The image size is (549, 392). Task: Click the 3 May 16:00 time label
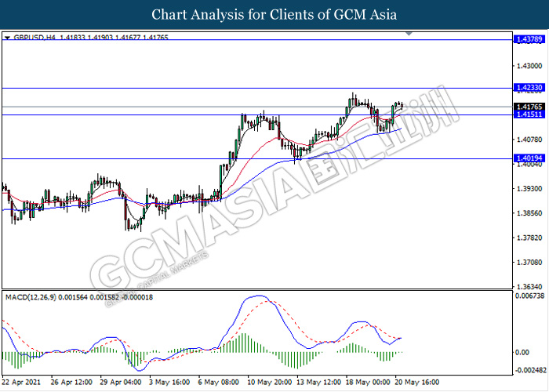[x=169, y=383]
